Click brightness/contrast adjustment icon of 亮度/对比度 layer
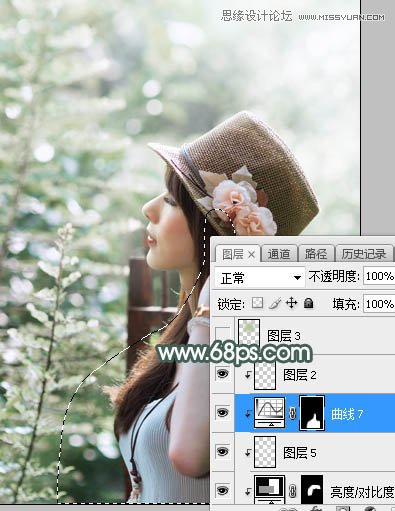The image size is (395, 511). [270, 490]
